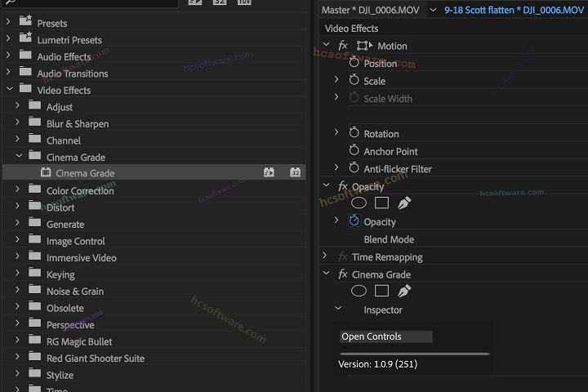
Task: Select Opacity ellipse mask tool
Action: pos(359,203)
